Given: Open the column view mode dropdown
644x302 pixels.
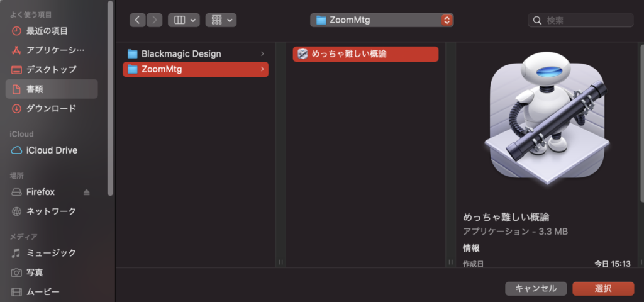Looking at the screenshot, I should (184, 20).
